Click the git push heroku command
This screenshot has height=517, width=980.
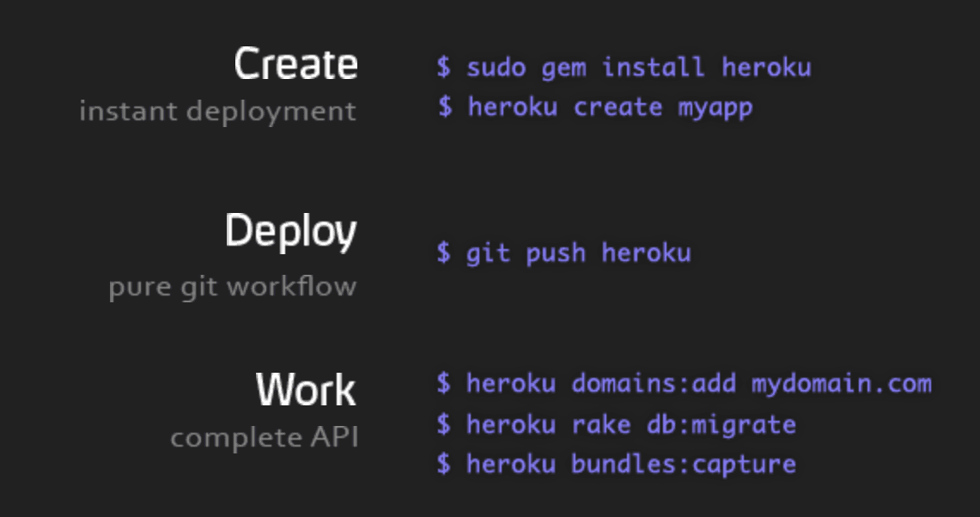point(567,252)
